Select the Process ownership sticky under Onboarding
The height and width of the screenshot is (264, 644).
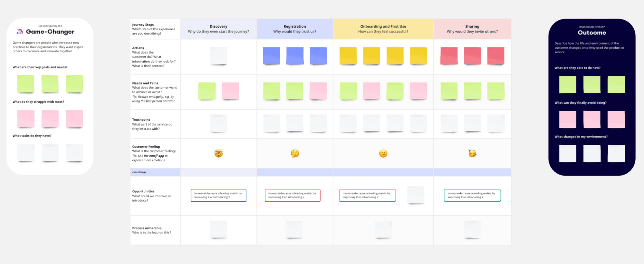383,229
